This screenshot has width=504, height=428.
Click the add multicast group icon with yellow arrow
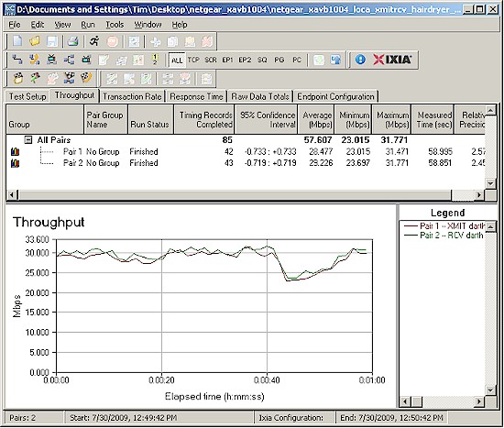tap(34, 60)
